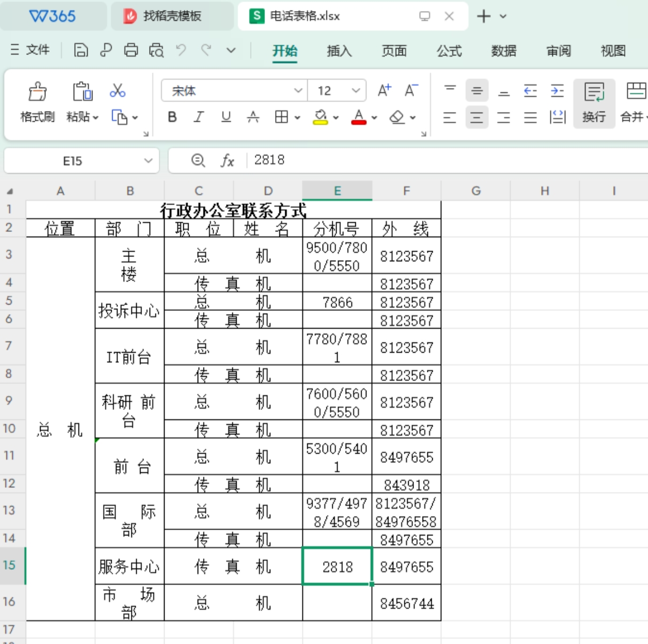This screenshot has height=644, width=648.
Task: Click the Cut scissors icon
Action: pyautogui.click(x=118, y=90)
